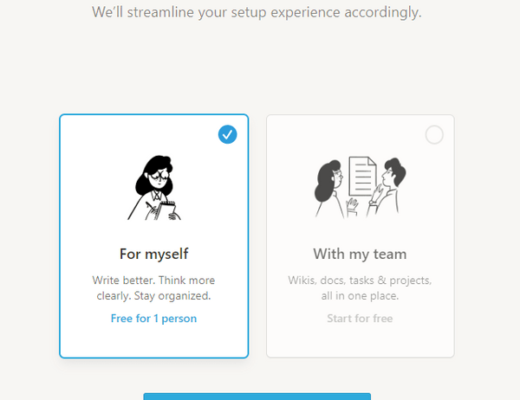
Task: Choose the "With my team" title
Action: click(360, 254)
